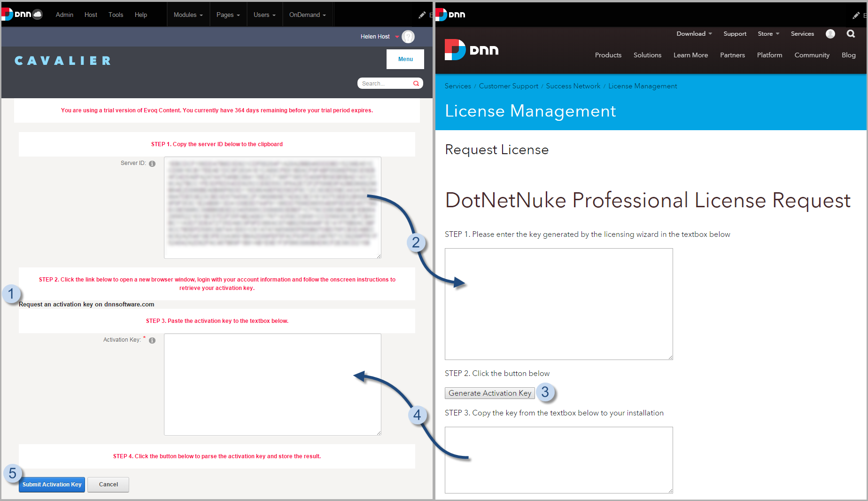Open Products in DNN navigation
This screenshot has width=868, height=501.
(608, 55)
